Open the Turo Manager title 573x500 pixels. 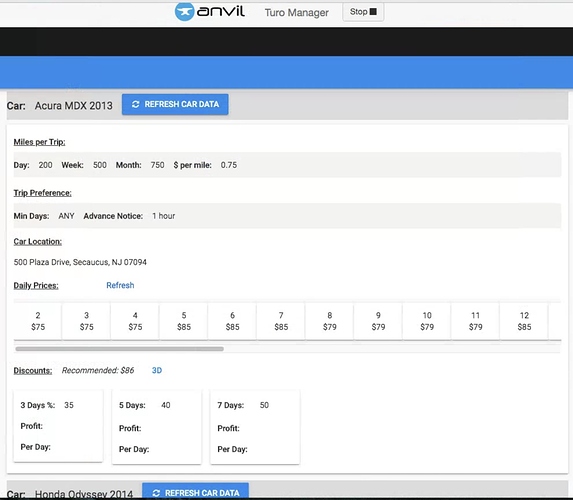pos(296,13)
